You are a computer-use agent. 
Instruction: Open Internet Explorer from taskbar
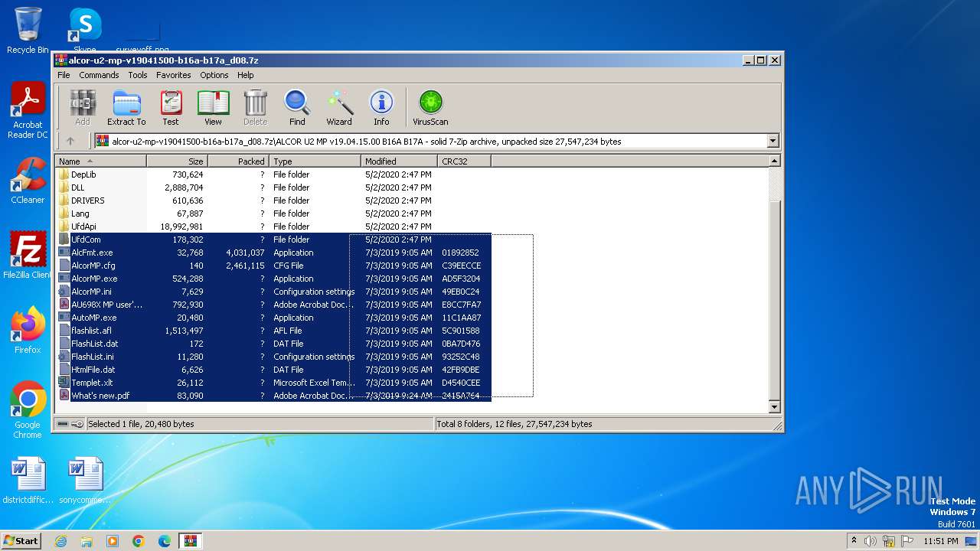tap(61, 541)
